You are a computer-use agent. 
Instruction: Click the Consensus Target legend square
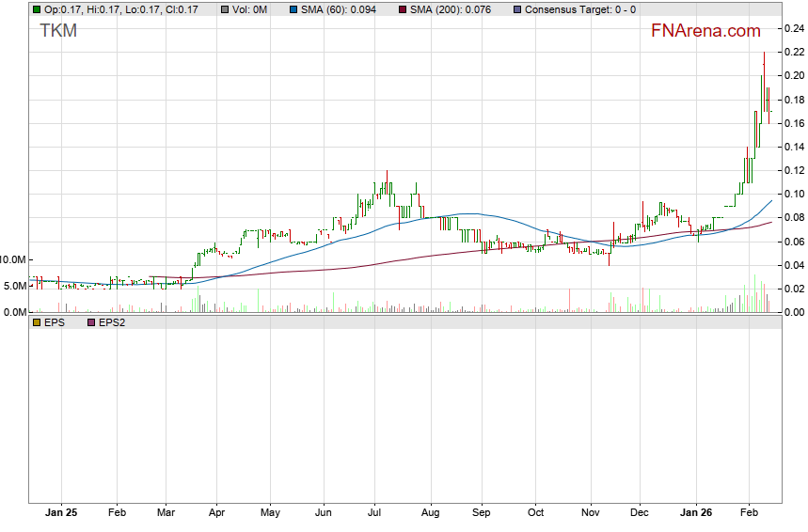click(518, 9)
